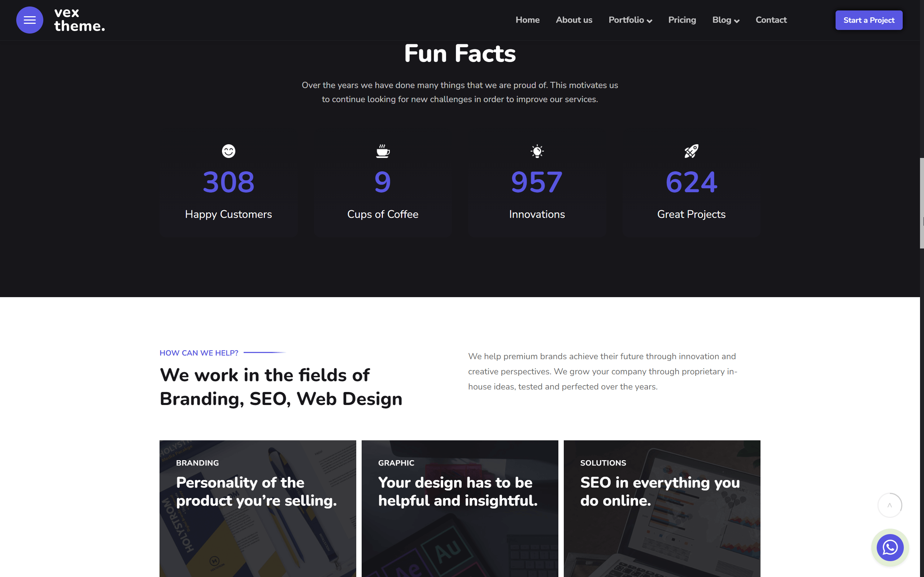Go to the About us page
This screenshot has width=924, height=577.
[x=574, y=20]
